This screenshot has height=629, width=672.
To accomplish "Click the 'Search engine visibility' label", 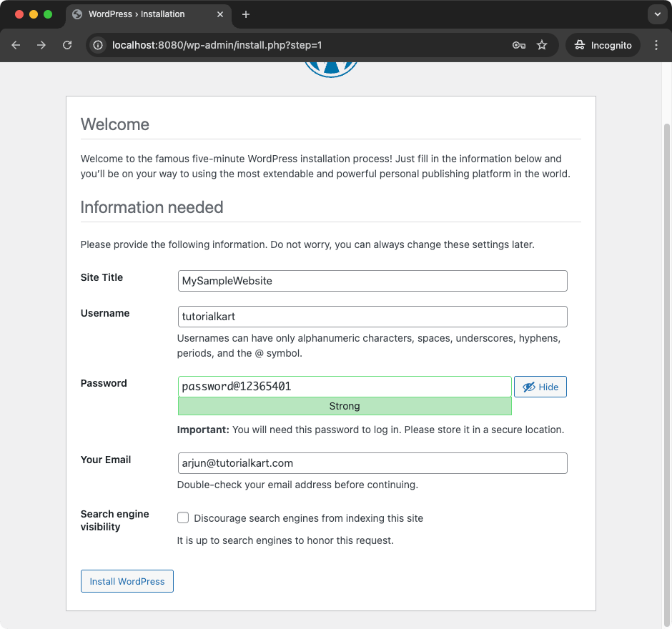I will click(115, 520).
